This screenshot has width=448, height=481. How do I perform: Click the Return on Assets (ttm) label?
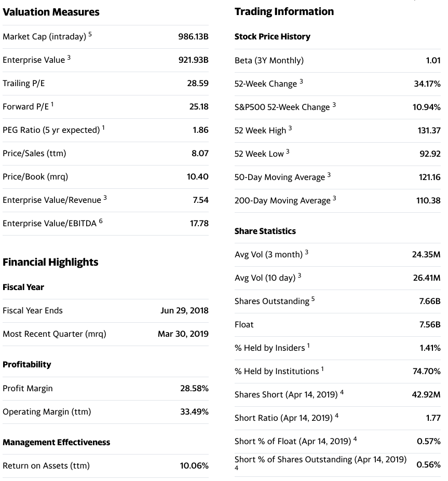click(46, 465)
